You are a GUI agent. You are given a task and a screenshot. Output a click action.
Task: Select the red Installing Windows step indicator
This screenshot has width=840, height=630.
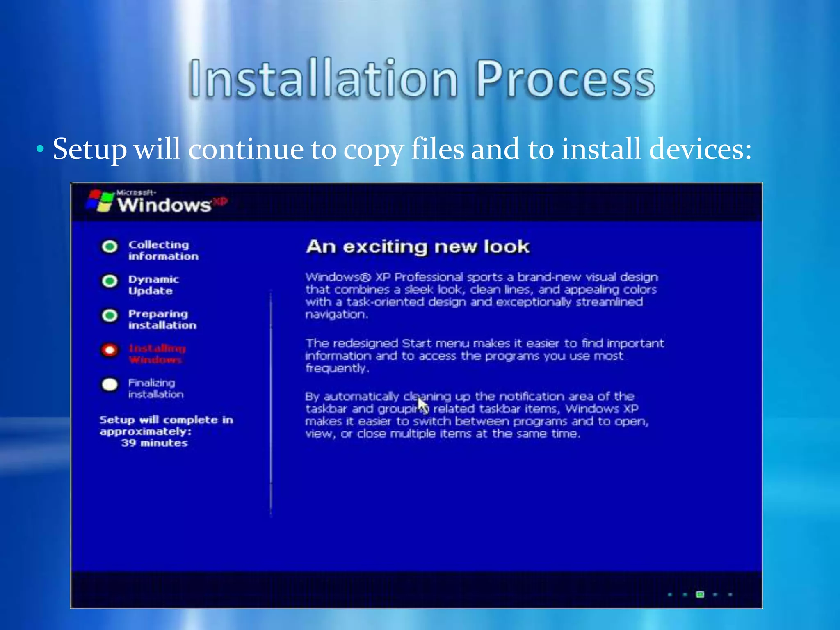(x=110, y=350)
